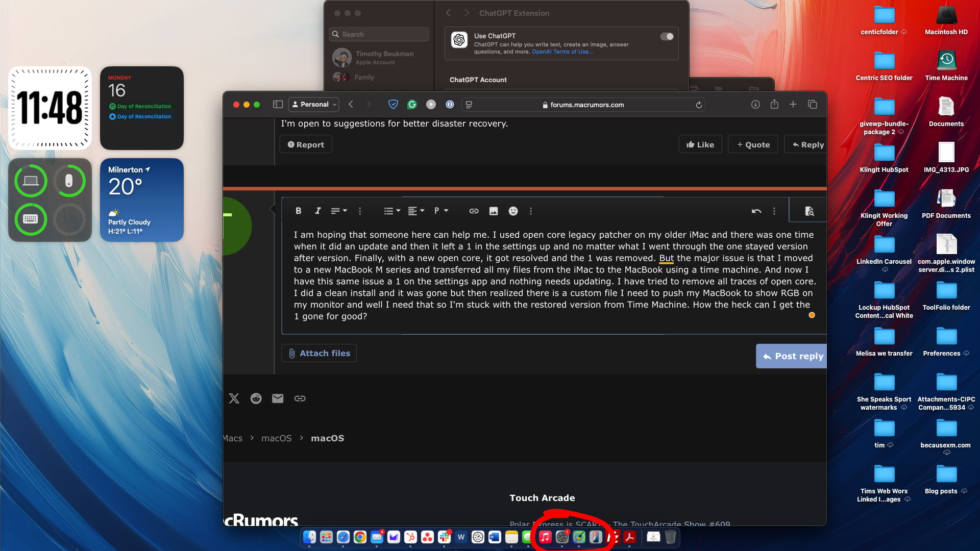Undo the last edit in editor
This screenshot has height=551, width=980.
[x=756, y=211]
